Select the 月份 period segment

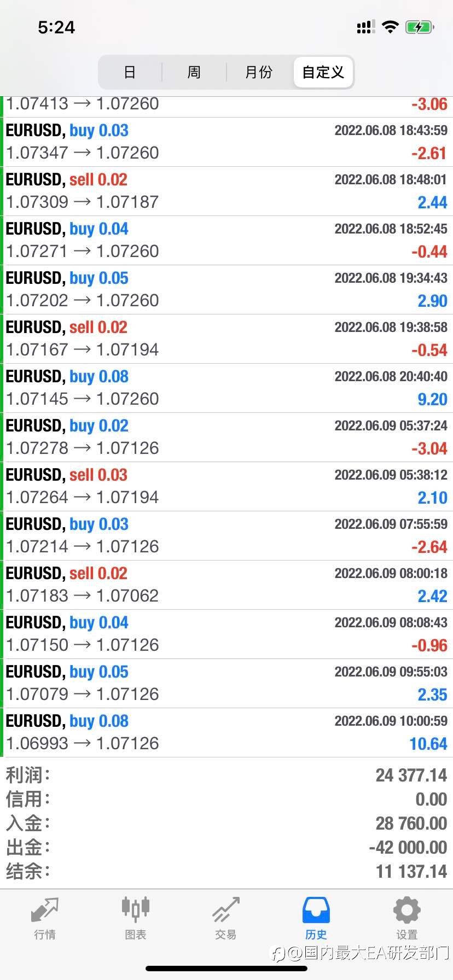coord(259,72)
